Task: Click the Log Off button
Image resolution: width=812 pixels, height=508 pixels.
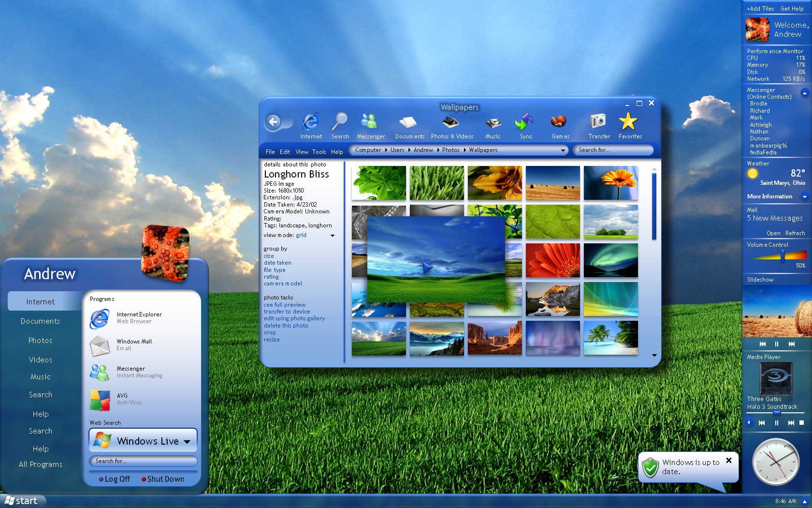Action: (115, 479)
